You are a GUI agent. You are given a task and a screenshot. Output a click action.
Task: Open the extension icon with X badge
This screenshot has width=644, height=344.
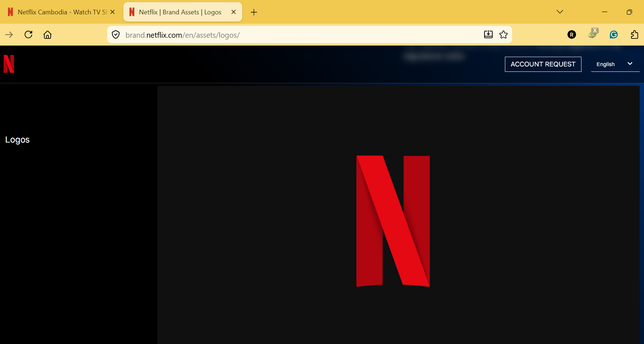coord(593,34)
